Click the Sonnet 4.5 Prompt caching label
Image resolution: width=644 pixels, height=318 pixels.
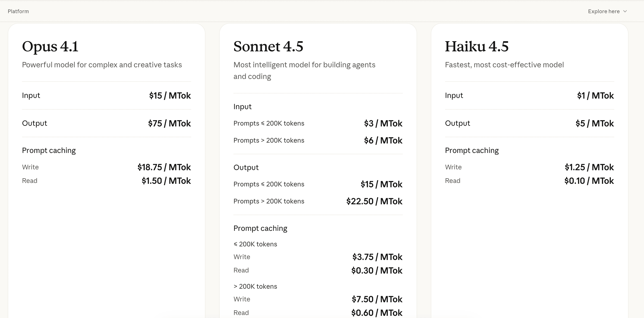[x=260, y=228]
